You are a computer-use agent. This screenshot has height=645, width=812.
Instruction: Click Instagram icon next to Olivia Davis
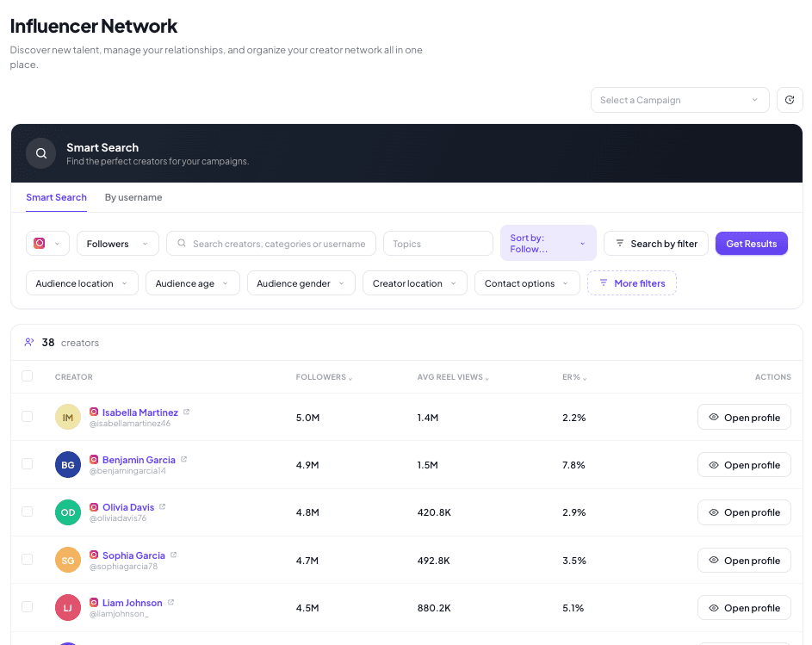94,507
